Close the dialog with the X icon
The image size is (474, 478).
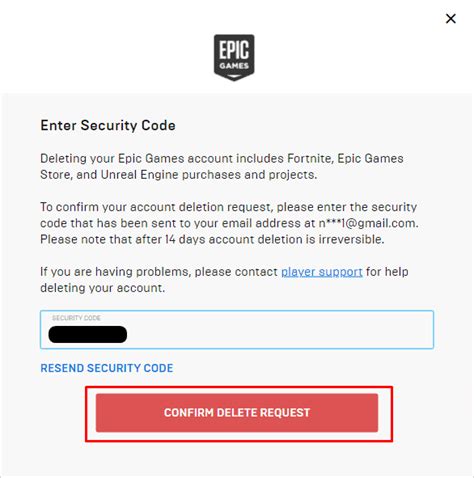pos(451,19)
